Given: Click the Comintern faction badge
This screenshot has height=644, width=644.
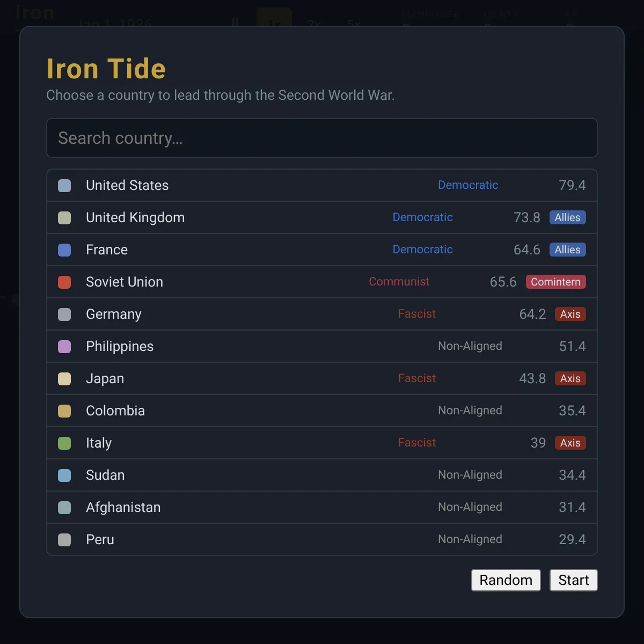Looking at the screenshot, I should 556,282.
